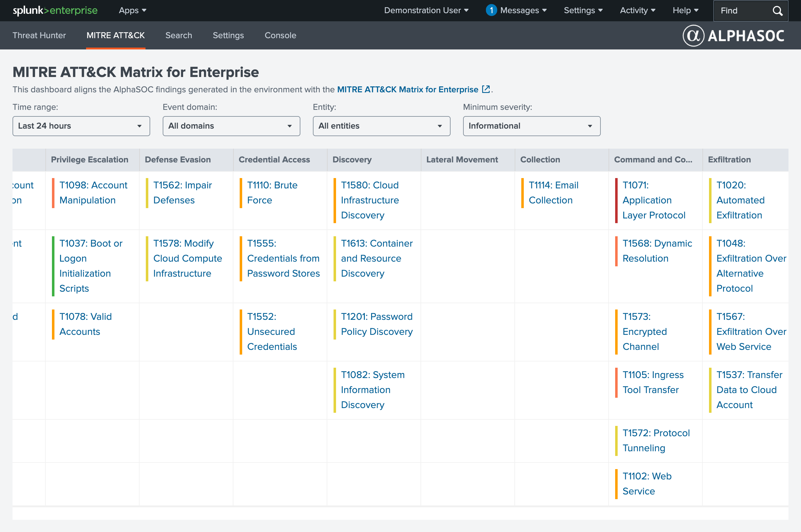Click the AlphaSOC logo

pyautogui.click(x=733, y=36)
